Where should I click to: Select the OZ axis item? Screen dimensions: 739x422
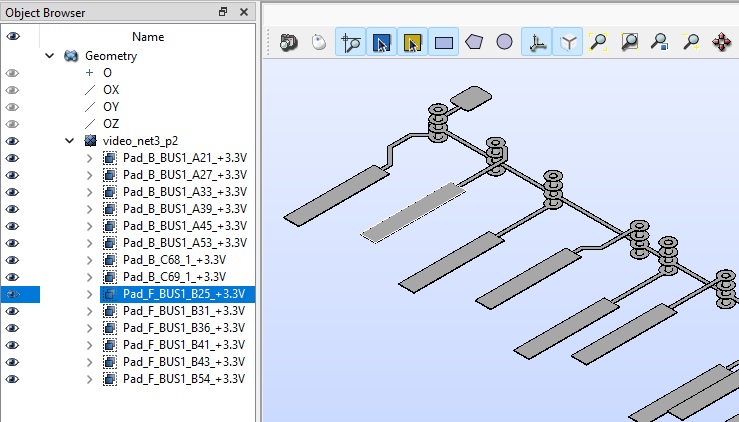[111, 124]
